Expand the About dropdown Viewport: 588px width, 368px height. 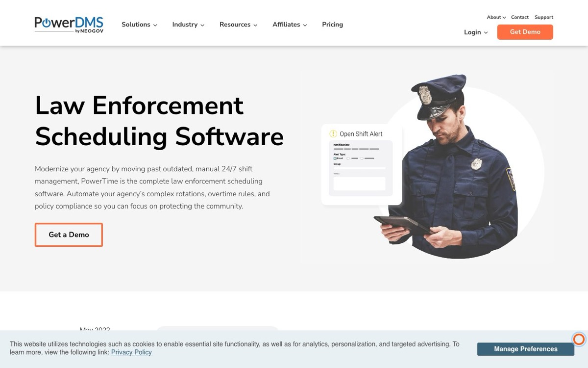point(496,17)
